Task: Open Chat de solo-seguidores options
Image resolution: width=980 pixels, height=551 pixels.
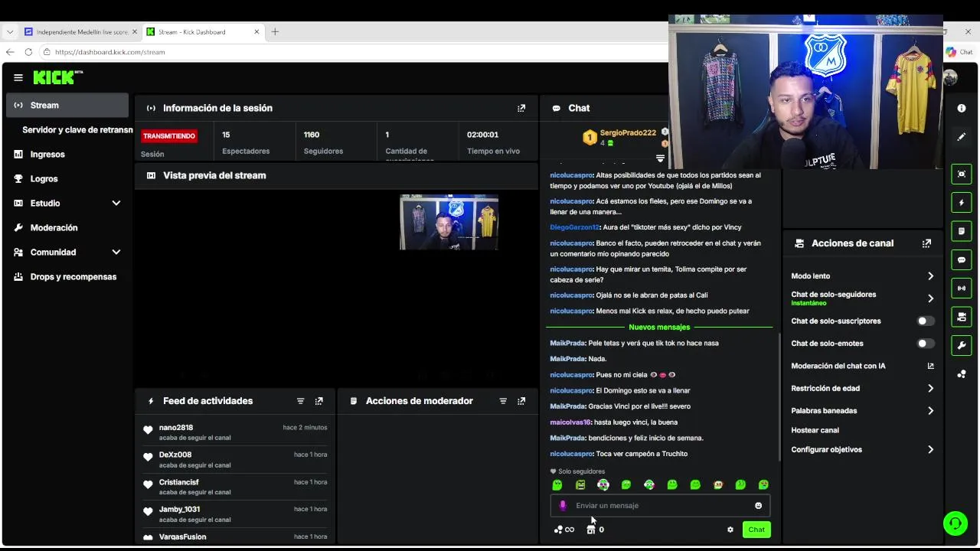Action: coord(863,298)
